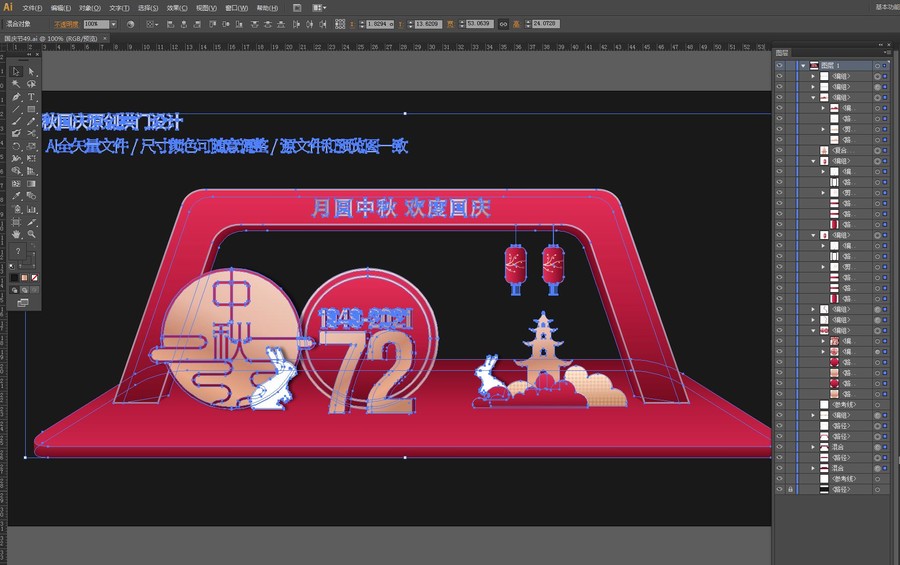Select the Scale tool
The width and height of the screenshot is (900, 565).
[x=31, y=146]
